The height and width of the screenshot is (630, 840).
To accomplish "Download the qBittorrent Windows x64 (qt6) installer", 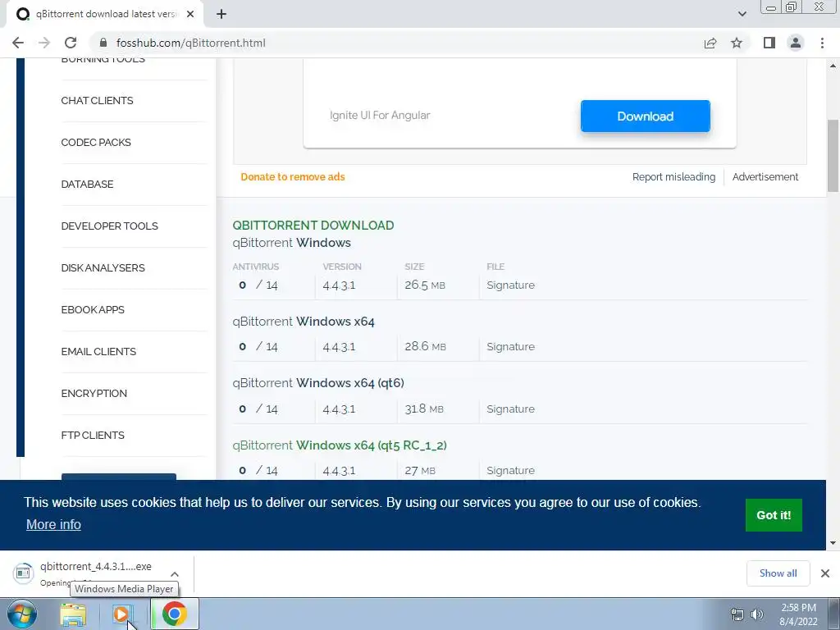I will [318, 383].
